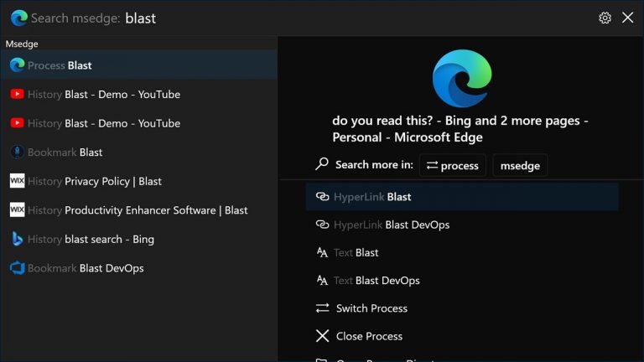644x362 pixels.
Task: Select the 'HyperLink Blast DevOps' action
Action: [462, 225]
